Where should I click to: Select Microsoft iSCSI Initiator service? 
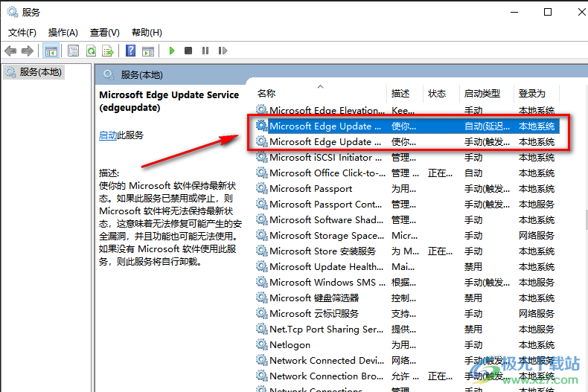[x=407, y=158]
